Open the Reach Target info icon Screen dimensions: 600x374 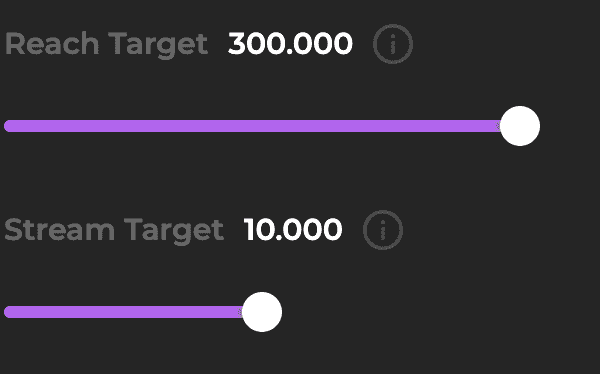(393, 44)
